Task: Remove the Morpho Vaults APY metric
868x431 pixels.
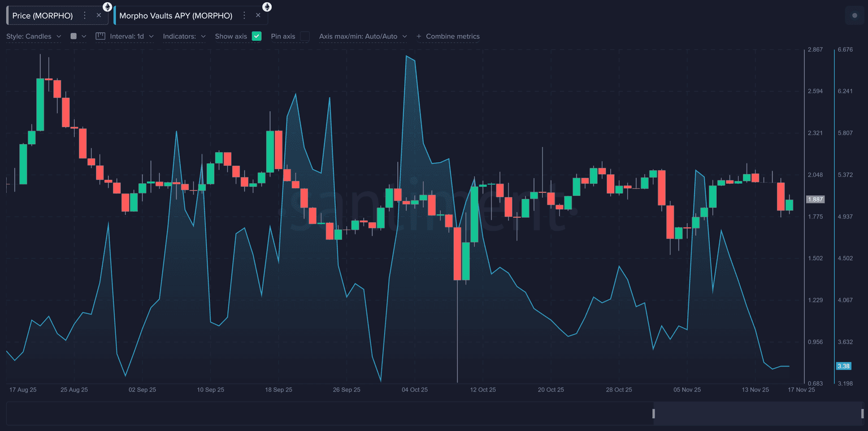Action: coord(258,15)
